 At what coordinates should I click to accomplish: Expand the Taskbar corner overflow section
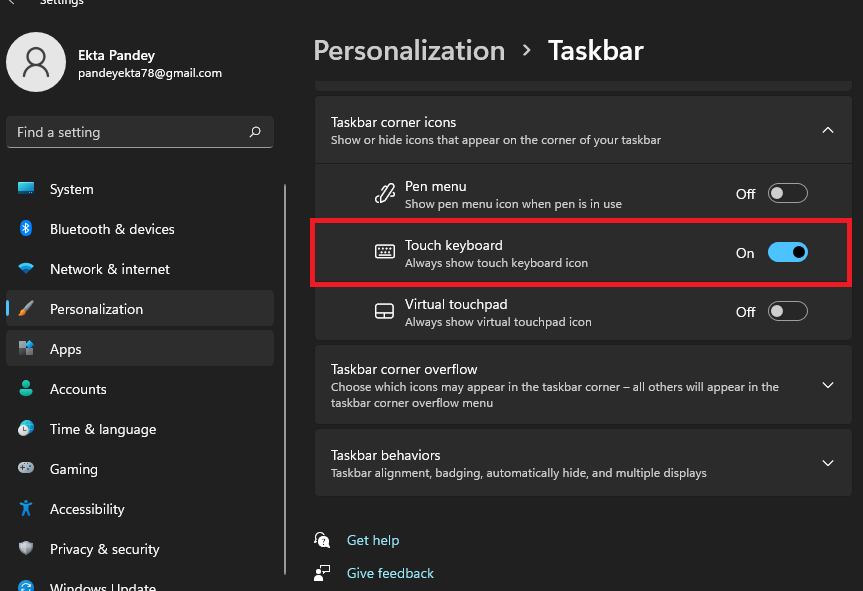(827, 386)
